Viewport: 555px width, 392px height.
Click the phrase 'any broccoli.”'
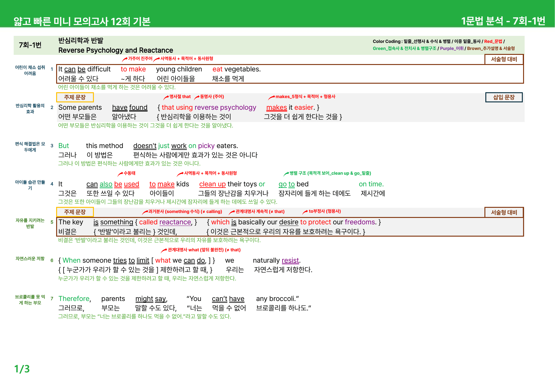point(278,299)
